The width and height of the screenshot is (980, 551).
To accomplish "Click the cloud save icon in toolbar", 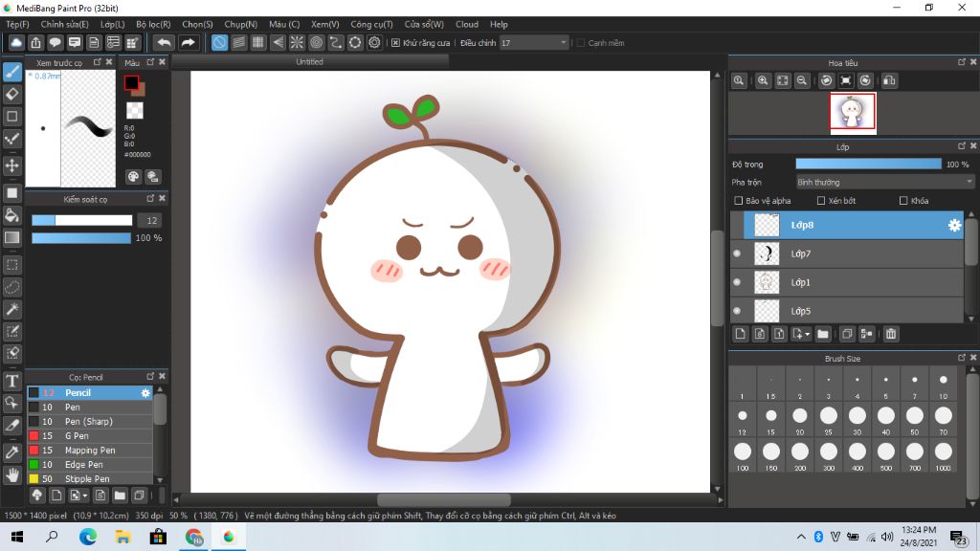I will (16, 42).
